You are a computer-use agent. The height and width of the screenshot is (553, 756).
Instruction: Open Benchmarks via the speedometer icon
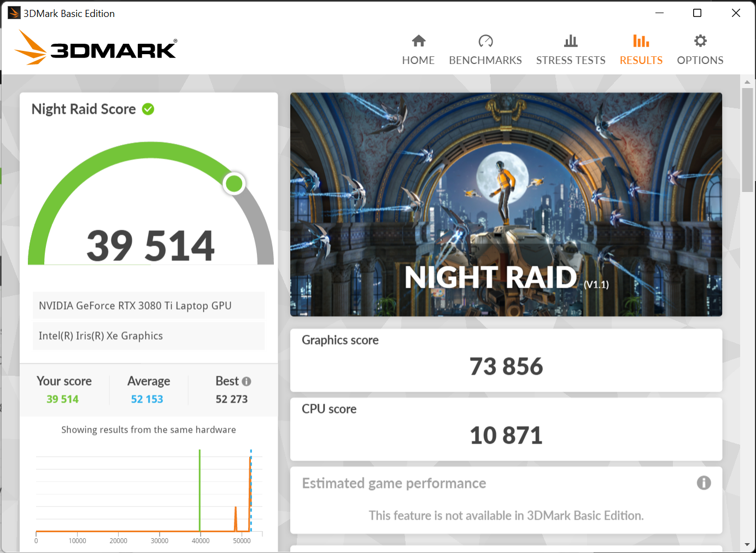click(x=485, y=41)
